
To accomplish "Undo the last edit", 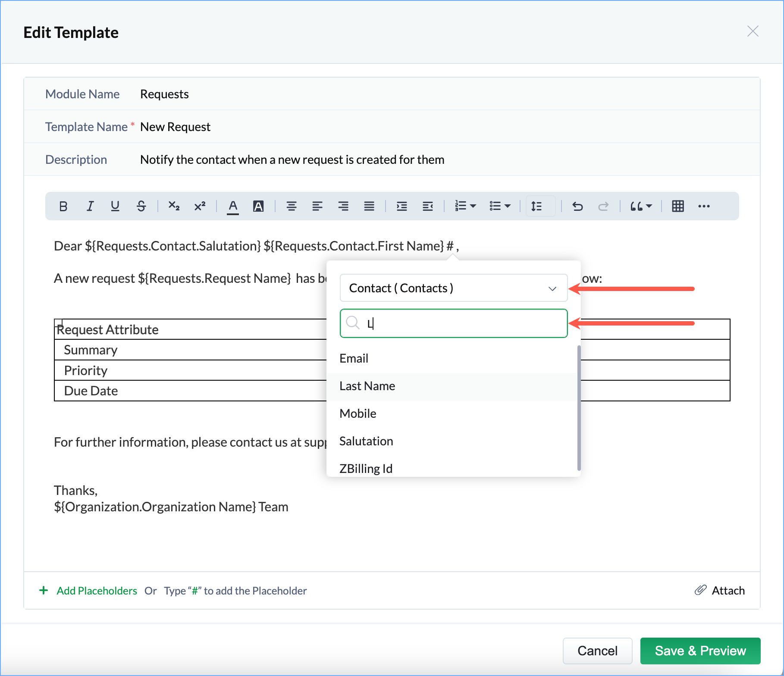I will 577,207.
